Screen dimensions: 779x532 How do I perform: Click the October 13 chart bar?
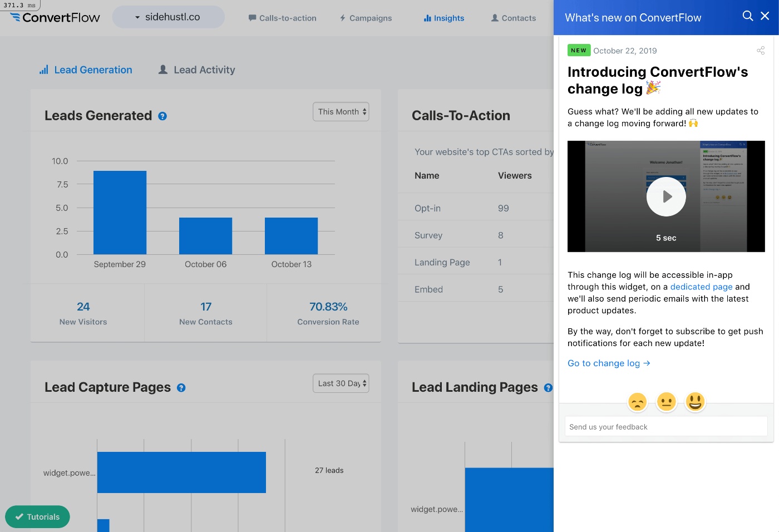[291, 236]
